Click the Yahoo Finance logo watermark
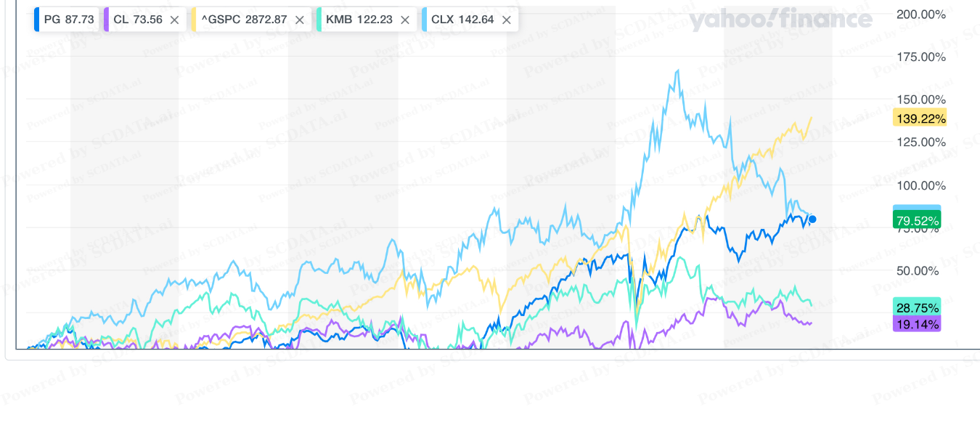Viewport: 980px width, 428px height. pos(780,20)
